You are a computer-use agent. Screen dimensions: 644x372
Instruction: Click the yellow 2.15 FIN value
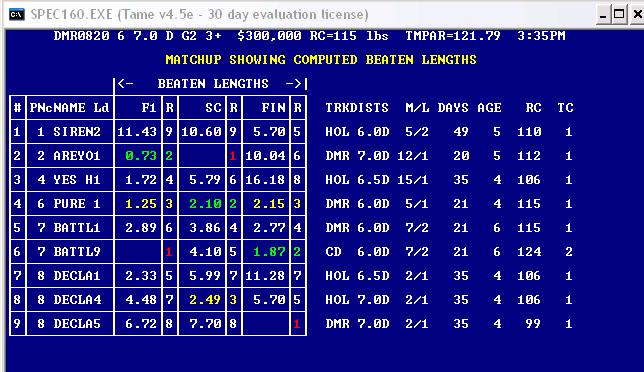coord(269,204)
